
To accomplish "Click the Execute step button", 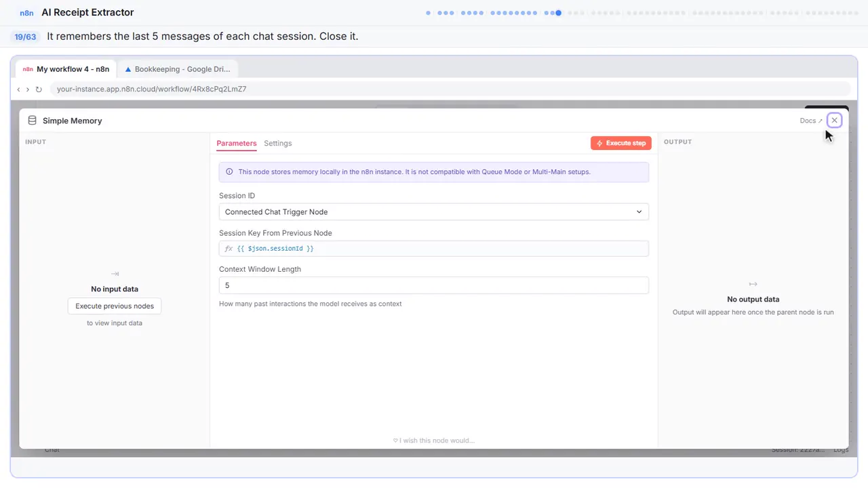I will coord(621,143).
